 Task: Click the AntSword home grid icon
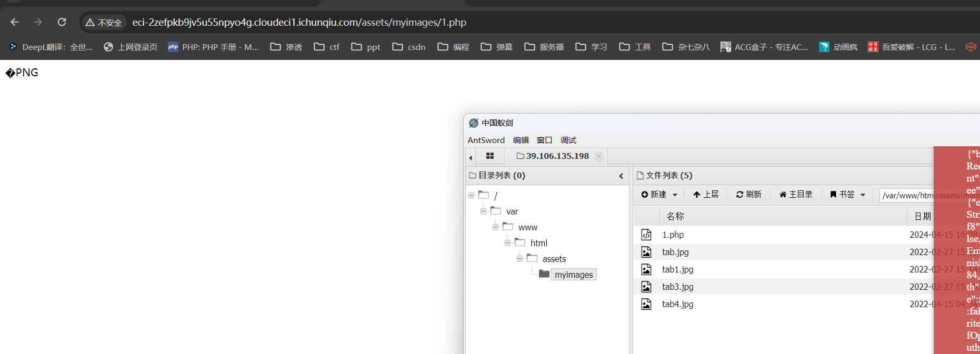pos(490,156)
